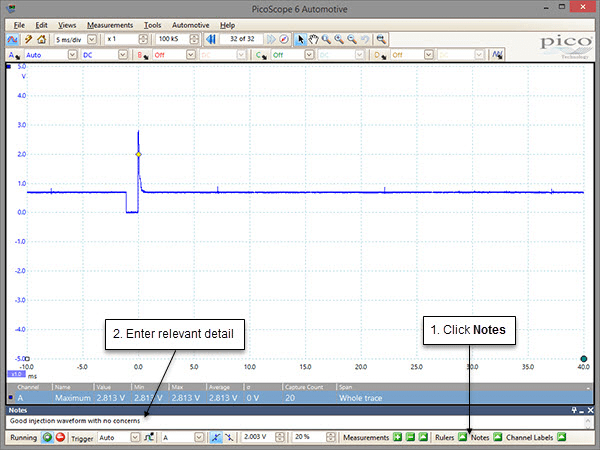Screen dimensions: 600x450
Task: Open trigger source A dropdown
Action: coord(199,437)
